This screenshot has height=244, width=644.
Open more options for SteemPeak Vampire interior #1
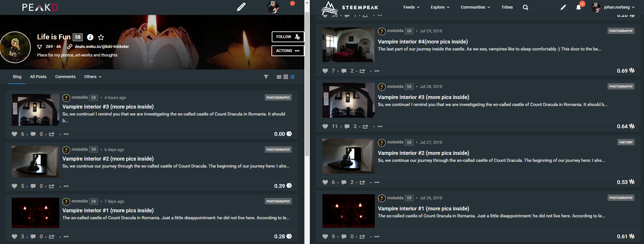[377, 237]
